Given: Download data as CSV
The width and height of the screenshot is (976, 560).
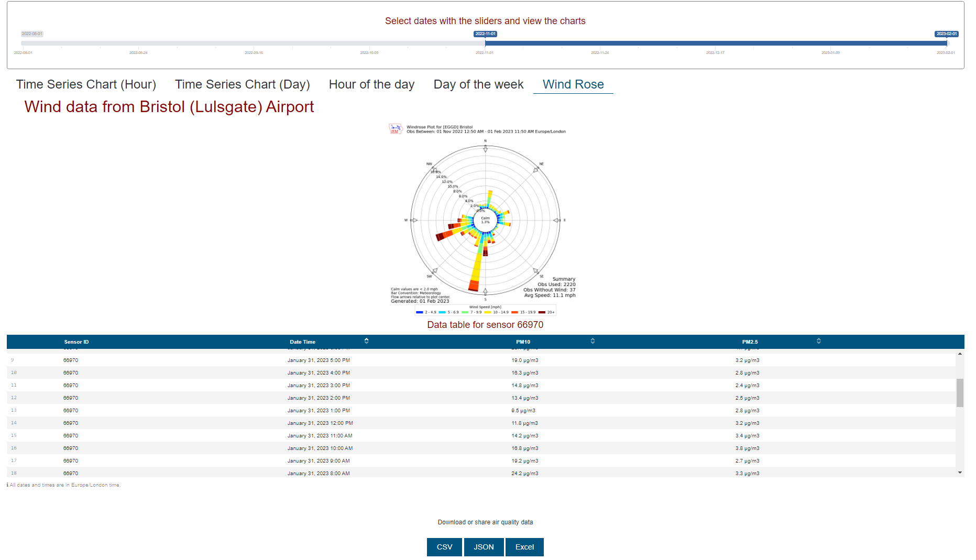Looking at the screenshot, I should click(444, 547).
